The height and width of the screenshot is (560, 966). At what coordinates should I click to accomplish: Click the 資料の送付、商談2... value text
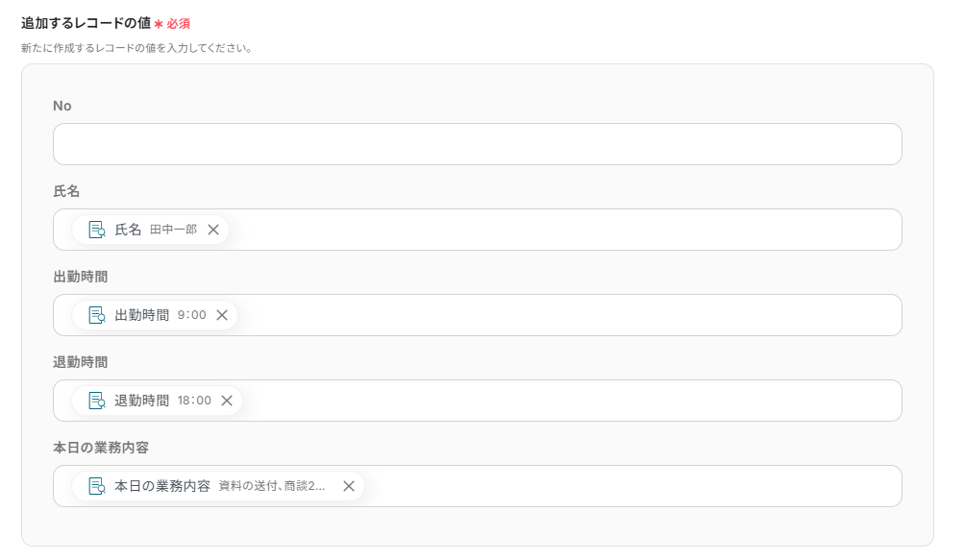[x=272, y=486]
